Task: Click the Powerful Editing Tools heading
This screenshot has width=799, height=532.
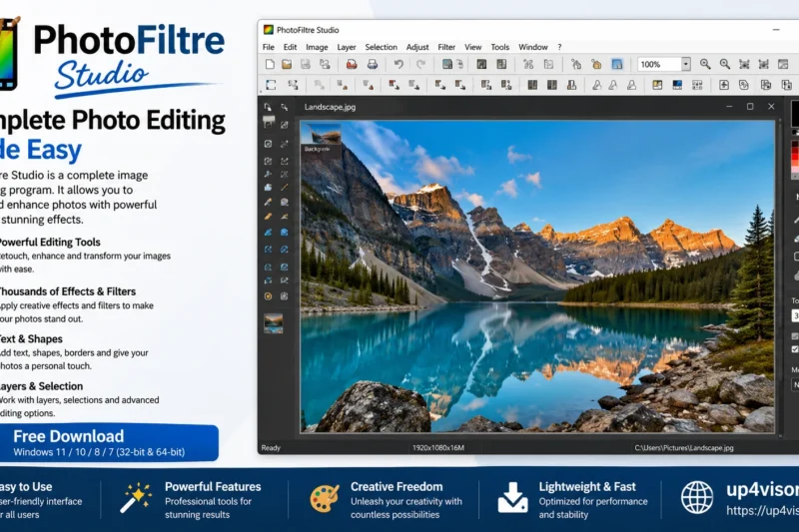Action: (x=50, y=243)
